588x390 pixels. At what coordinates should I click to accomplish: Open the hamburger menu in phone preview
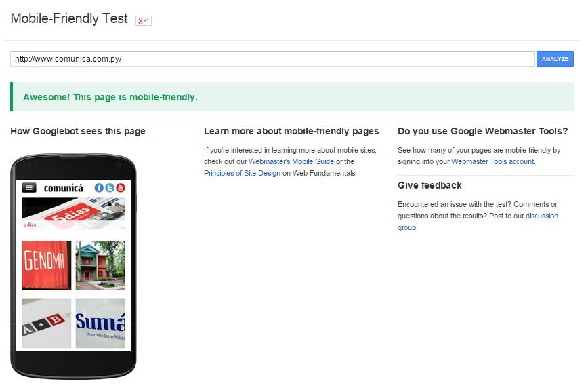coord(29,187)
